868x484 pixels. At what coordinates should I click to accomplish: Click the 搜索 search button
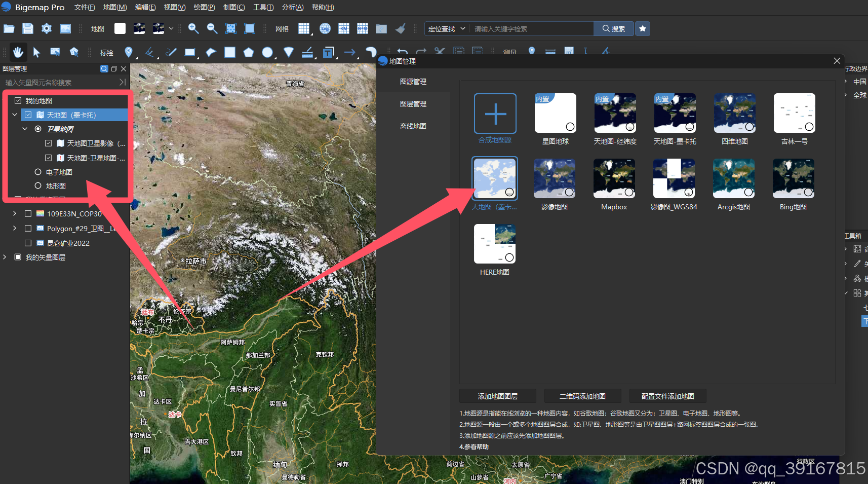coord(613,29)
